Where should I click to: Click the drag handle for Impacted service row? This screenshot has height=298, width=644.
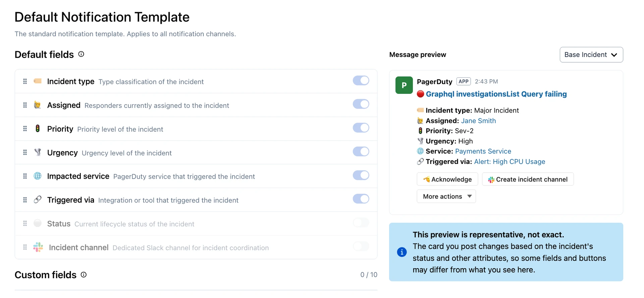click(25, 176)
